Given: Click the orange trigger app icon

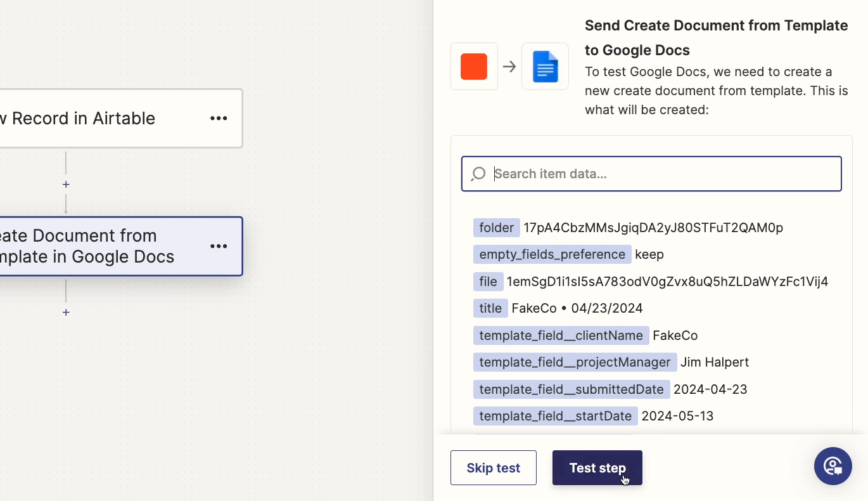Looking at the screenshot, I should [474, 67].
